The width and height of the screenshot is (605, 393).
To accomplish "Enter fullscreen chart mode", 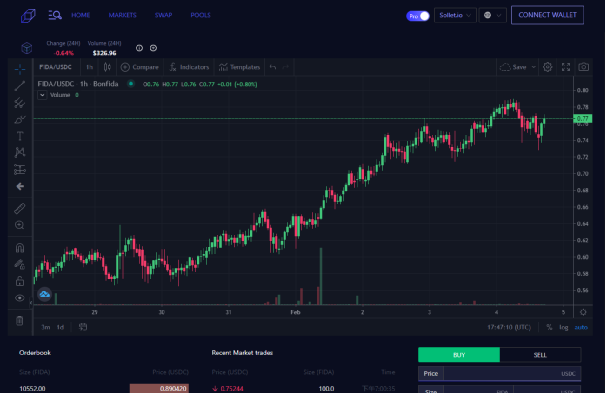I will point(566,67).
